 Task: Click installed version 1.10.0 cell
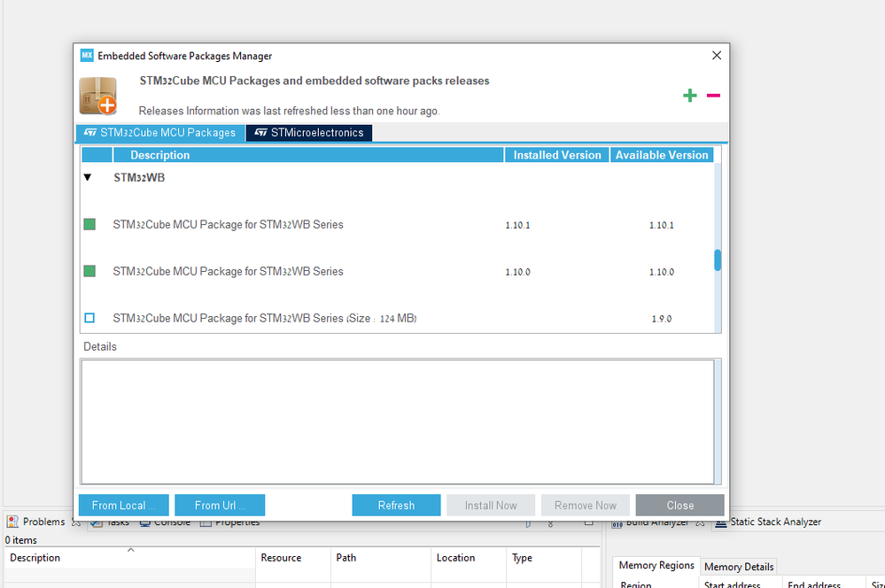517,272
